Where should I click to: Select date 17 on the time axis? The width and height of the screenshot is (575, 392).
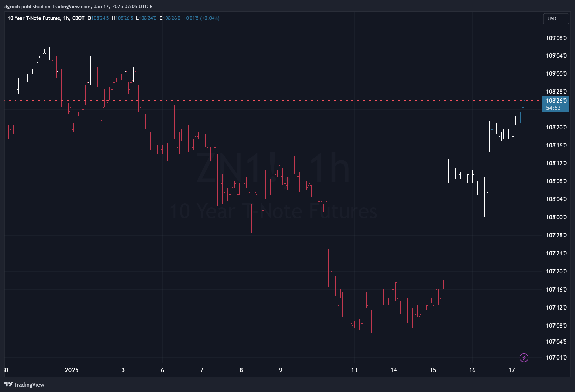(x=512, y=370)
